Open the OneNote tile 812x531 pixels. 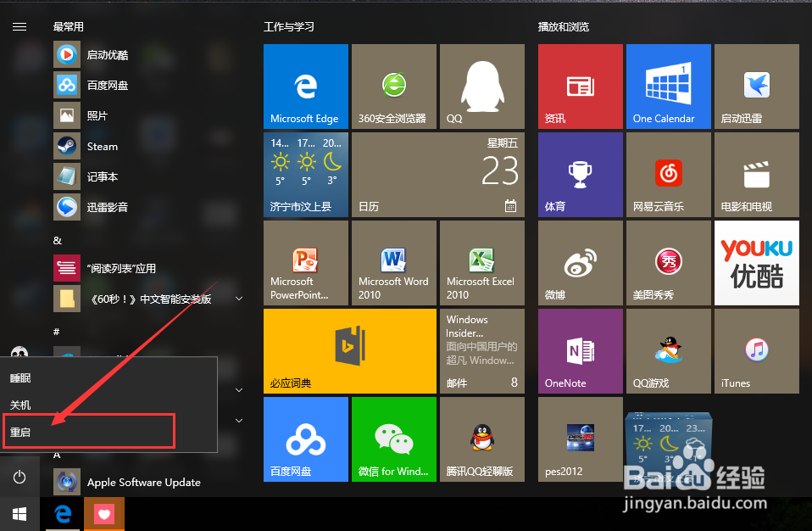581,351
